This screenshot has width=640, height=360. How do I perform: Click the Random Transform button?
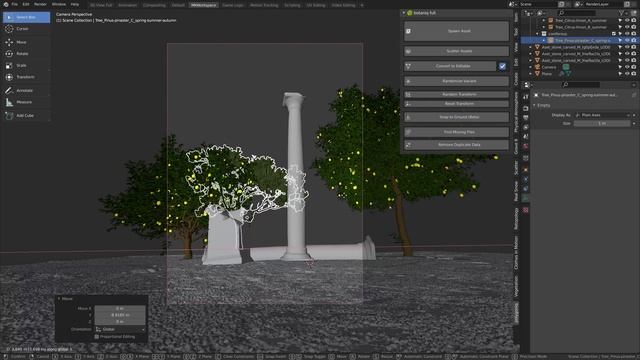coord(456,94)
